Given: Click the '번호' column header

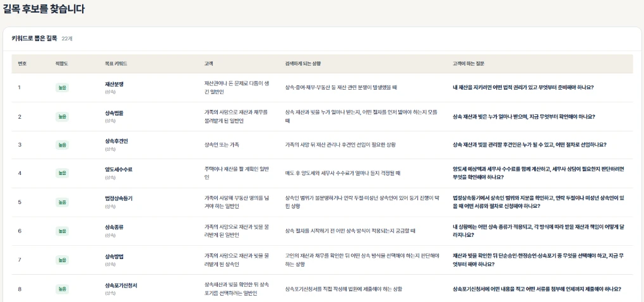Looking at the screenshot, I should tap(22, 64).
